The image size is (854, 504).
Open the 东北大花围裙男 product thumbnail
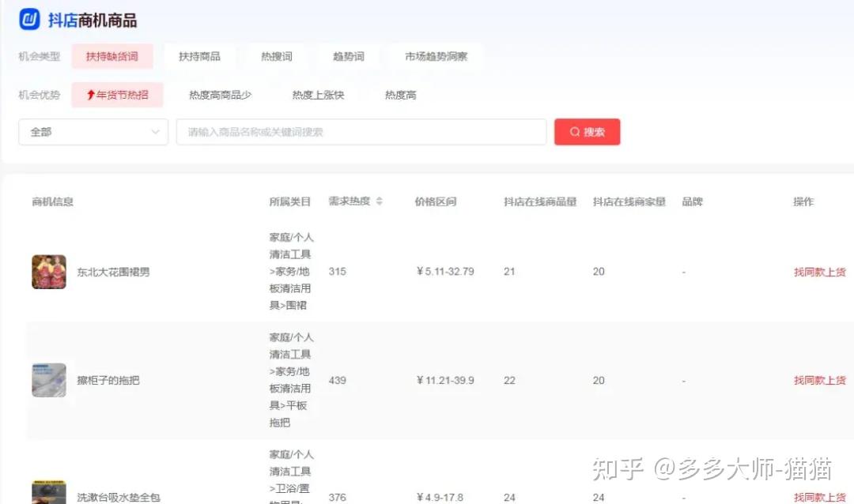(x=49, y=272)
